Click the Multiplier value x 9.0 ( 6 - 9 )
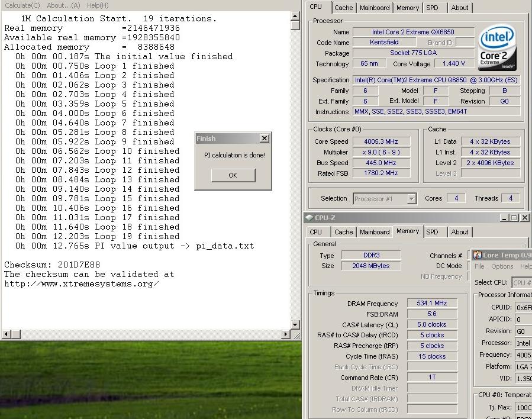 point(381,152)
